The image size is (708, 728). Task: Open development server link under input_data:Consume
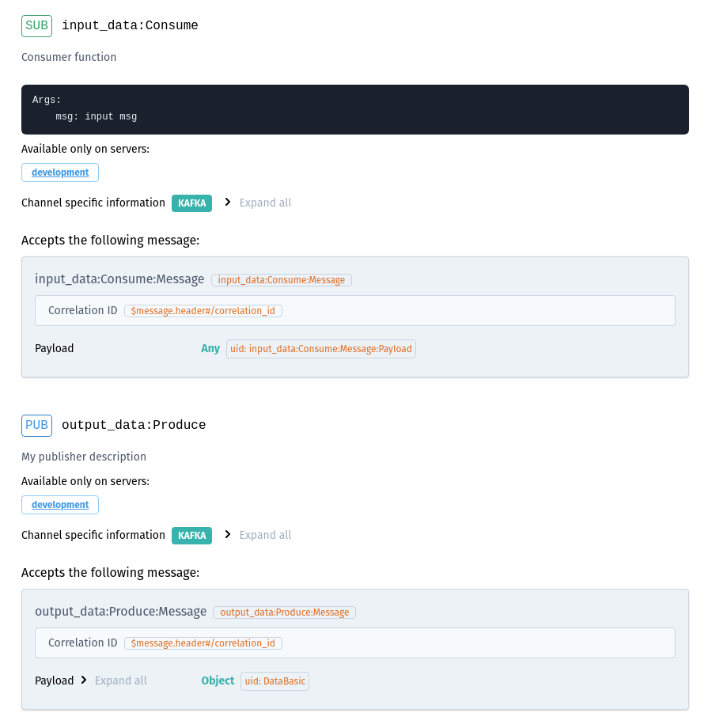pos(60,173)
